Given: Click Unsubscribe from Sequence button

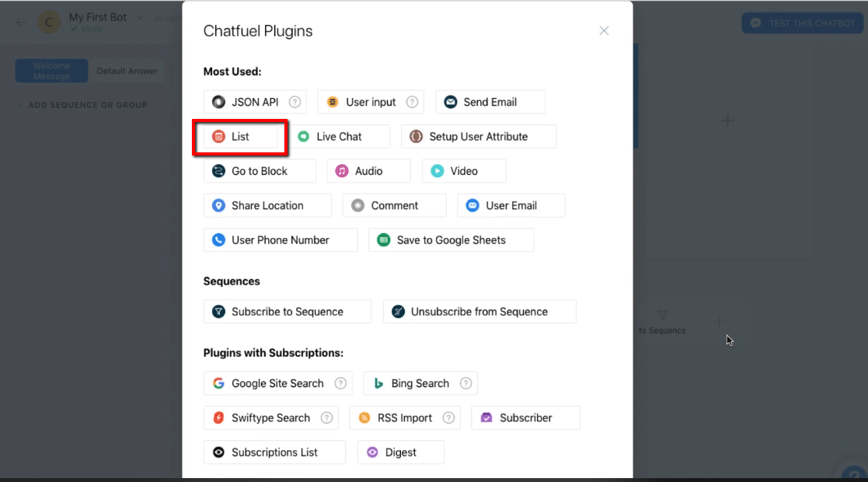Looking at the screenshot, I should (479, 312).
